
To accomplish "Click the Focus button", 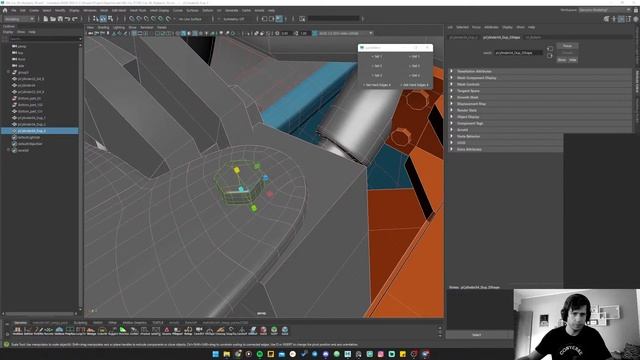I will [567, 46].
